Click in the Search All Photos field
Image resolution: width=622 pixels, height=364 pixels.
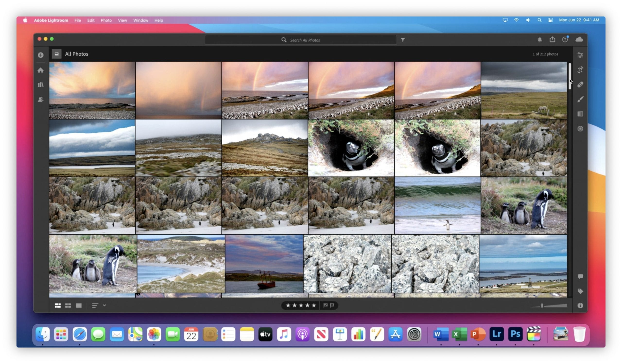[301, 40]
